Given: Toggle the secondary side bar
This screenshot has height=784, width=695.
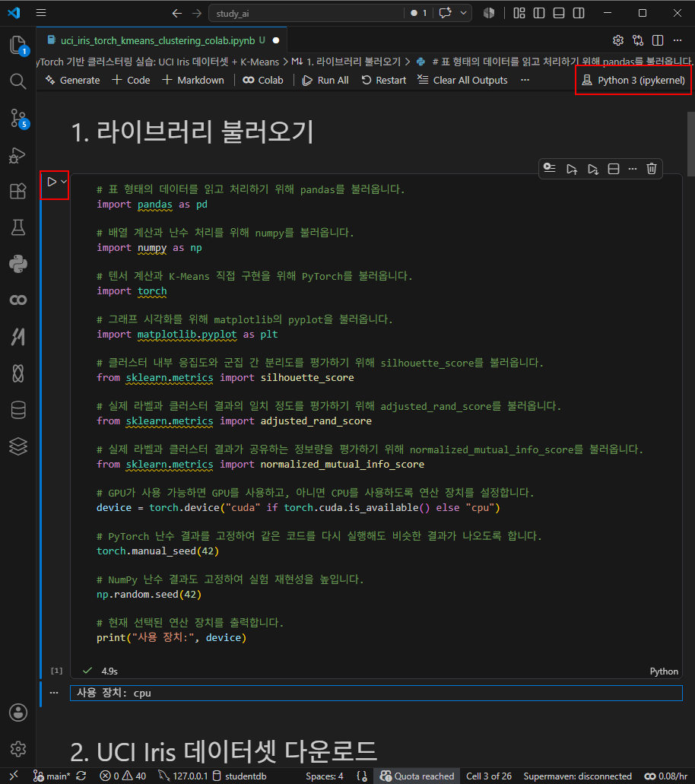Looking at the screenshot, I should [x=579, y=13].
